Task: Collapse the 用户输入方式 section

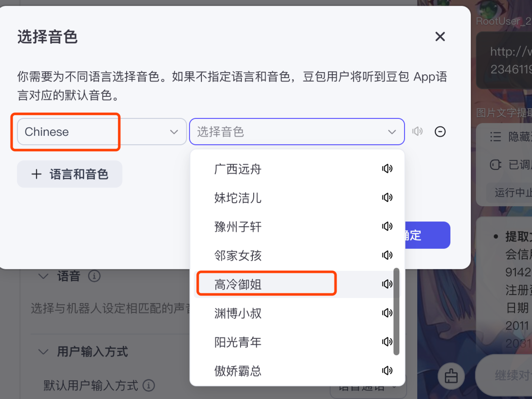Action: pos(43,352)
